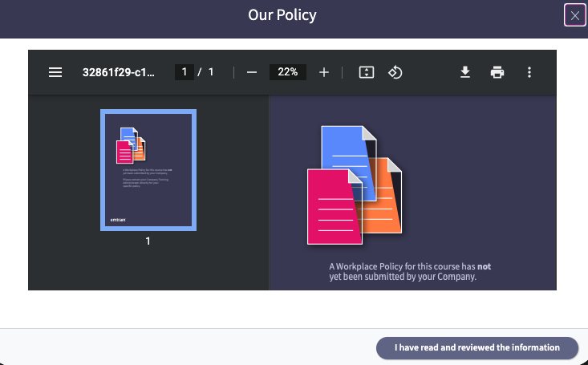Click the zoom in plus icon
This screenshot has width=588, height=365.
[323, 72]
